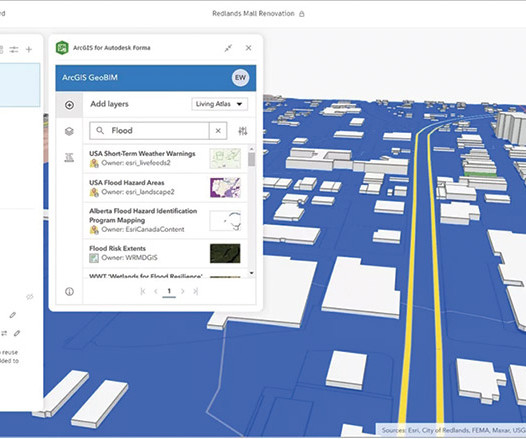Image resolution: width=526 pixels, height=439 pixels.
Task: Click the magnifier search icon
Action: point(100,130)
